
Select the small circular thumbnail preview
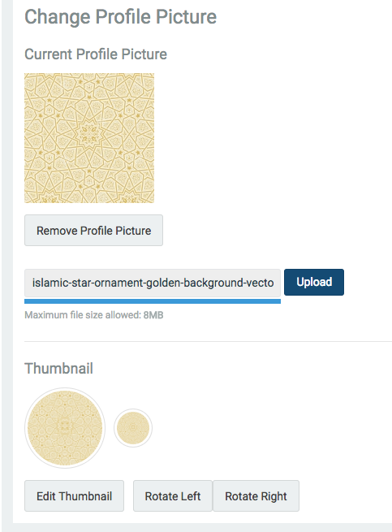[133, 428]
